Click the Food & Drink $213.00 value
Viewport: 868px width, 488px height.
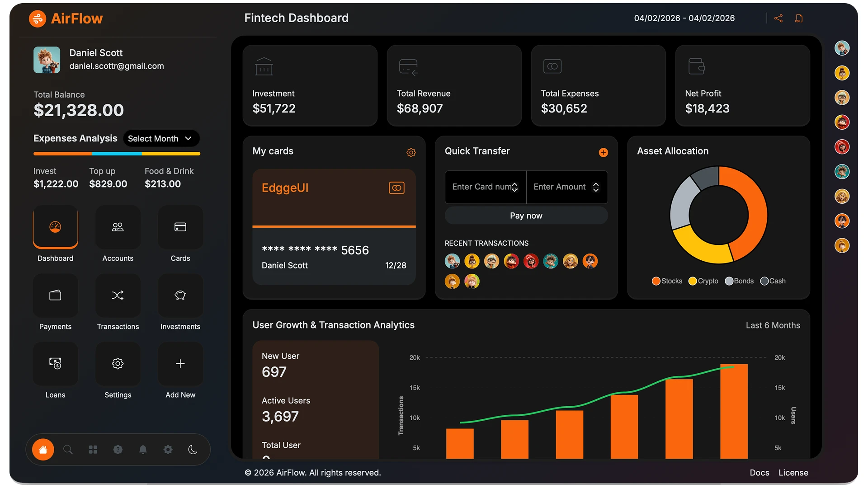point(163,184)
